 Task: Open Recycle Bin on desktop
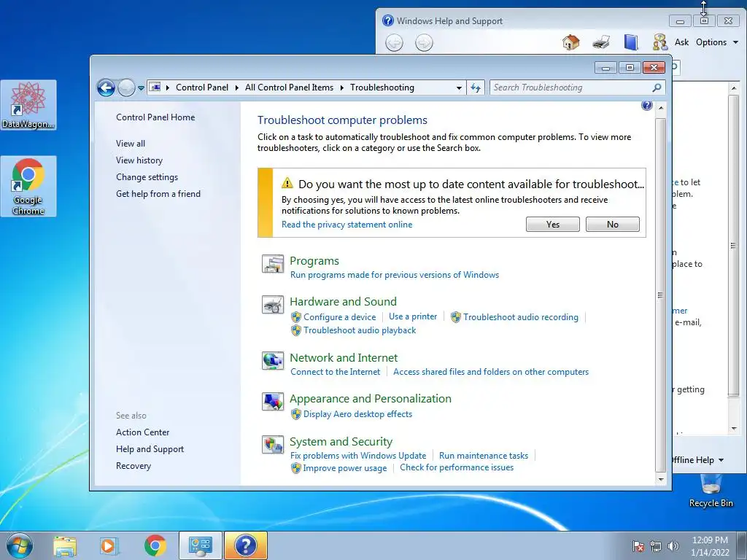(x=711, y=491)
